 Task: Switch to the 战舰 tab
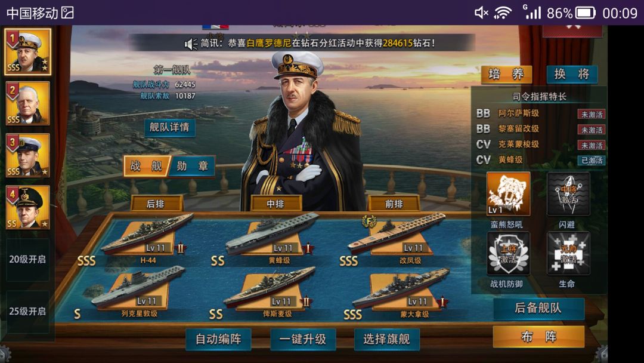(147, 166)
